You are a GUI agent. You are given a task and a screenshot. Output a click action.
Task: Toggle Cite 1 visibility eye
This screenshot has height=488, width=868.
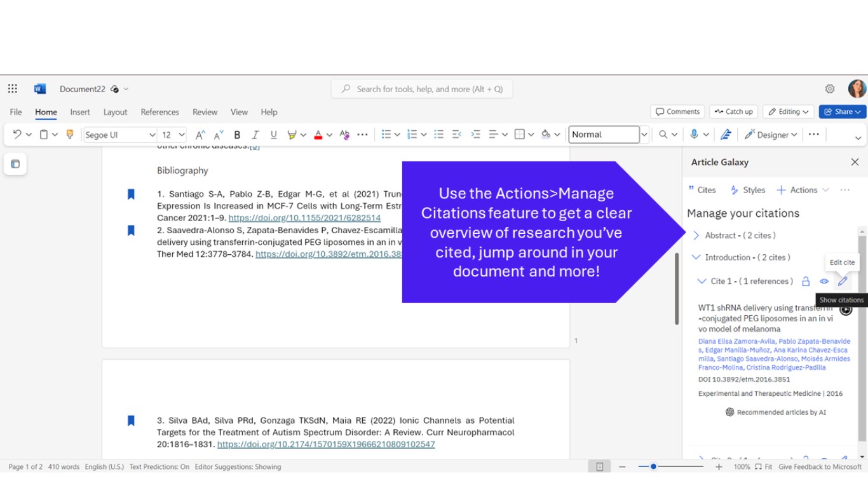point(824,281)
